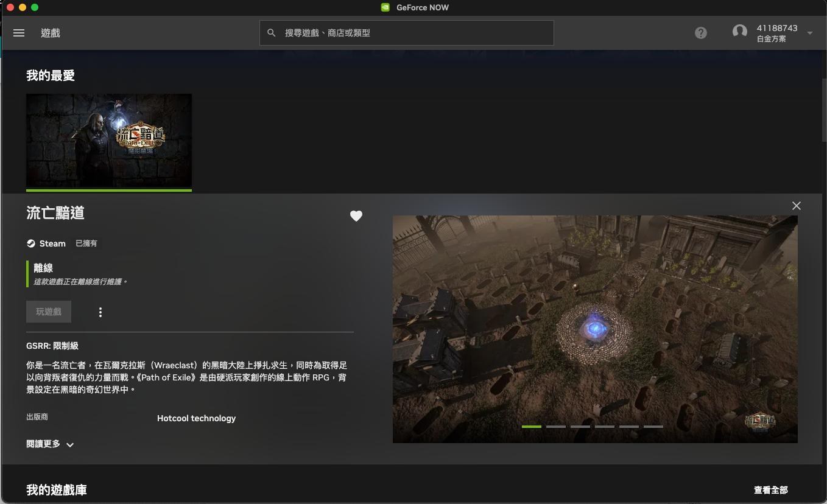Select the 流亡黯道 favorite game thumbnail
827x504 pixels.
pos(109,141)
